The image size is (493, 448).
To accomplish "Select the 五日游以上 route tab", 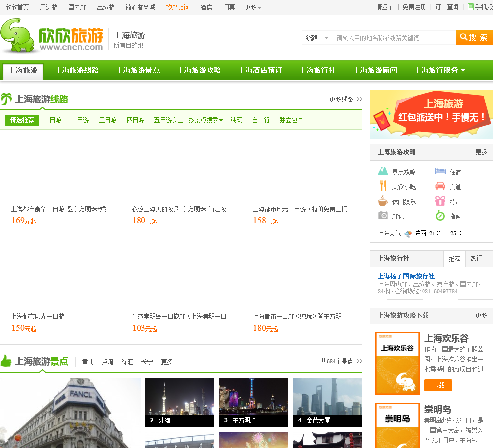I will (169, 120).
